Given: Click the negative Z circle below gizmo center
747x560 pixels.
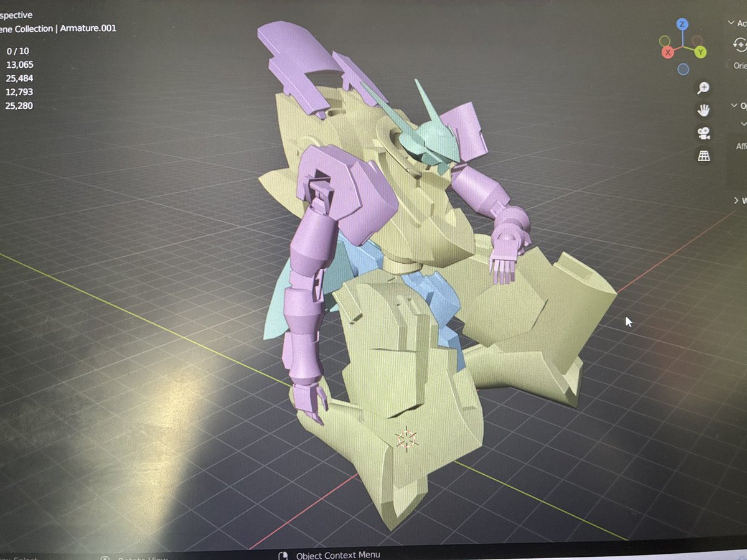Looking at the screenshot, I should click(684, 68).
